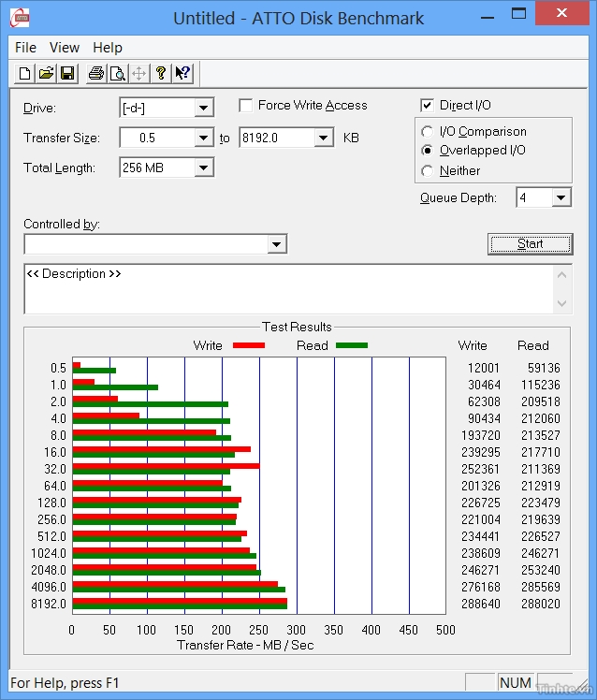Enable the Force Write Access checkbox
This screenshot has height=700, width=597.
245,106
